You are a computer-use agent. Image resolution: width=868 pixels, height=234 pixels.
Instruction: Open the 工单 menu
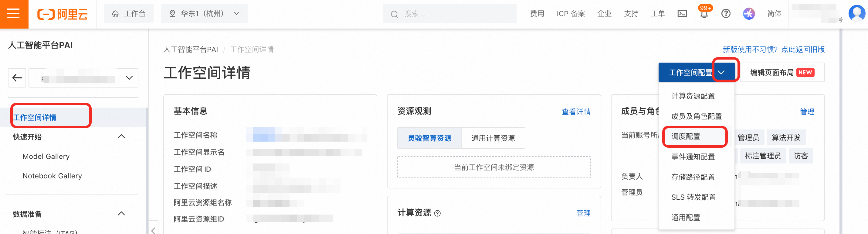(x=657, y=14)
